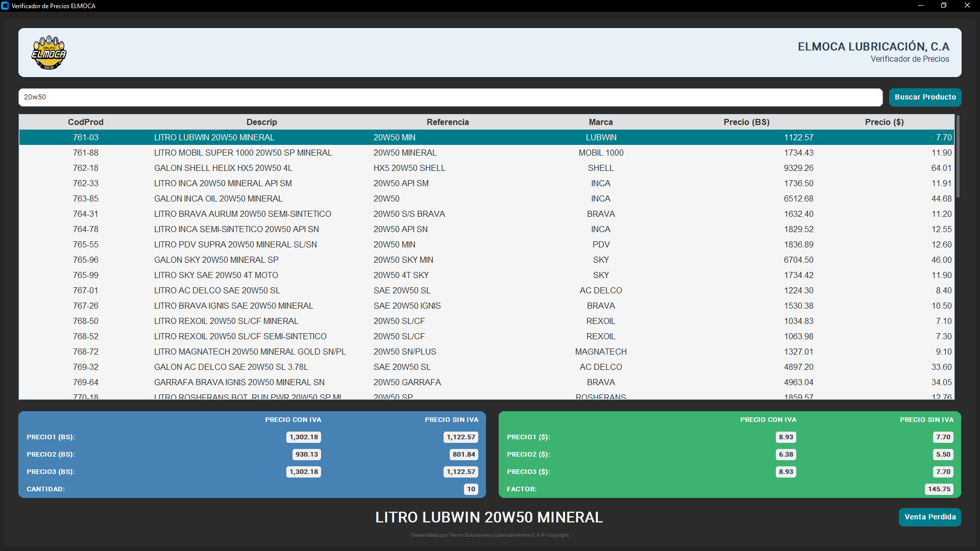Click the Descrip column header
Screen dimensions: 980x551
coord(261,122)
